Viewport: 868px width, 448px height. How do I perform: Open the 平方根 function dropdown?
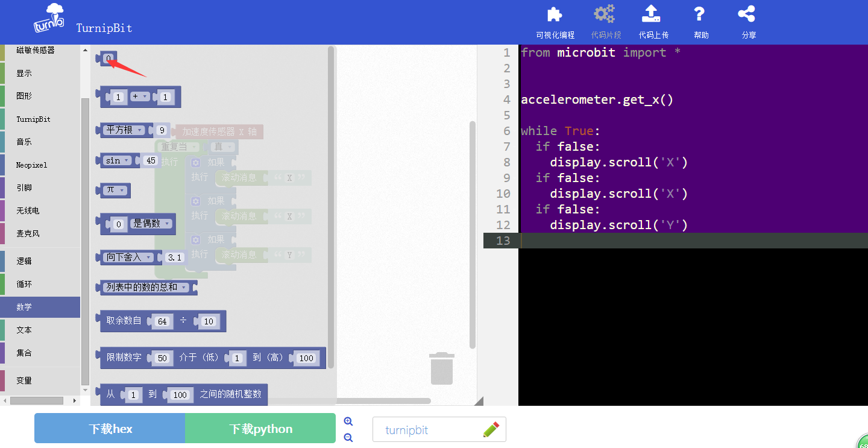[125, 130]
